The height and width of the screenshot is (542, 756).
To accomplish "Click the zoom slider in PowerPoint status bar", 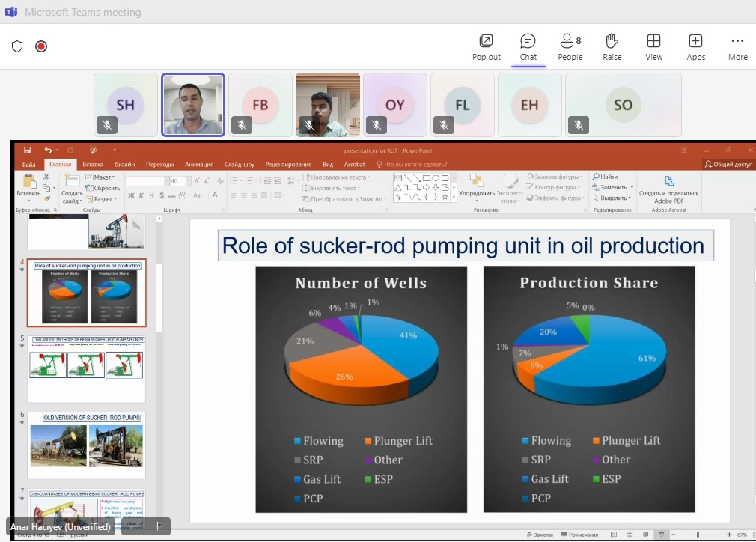I will click(x=698, y=535).
